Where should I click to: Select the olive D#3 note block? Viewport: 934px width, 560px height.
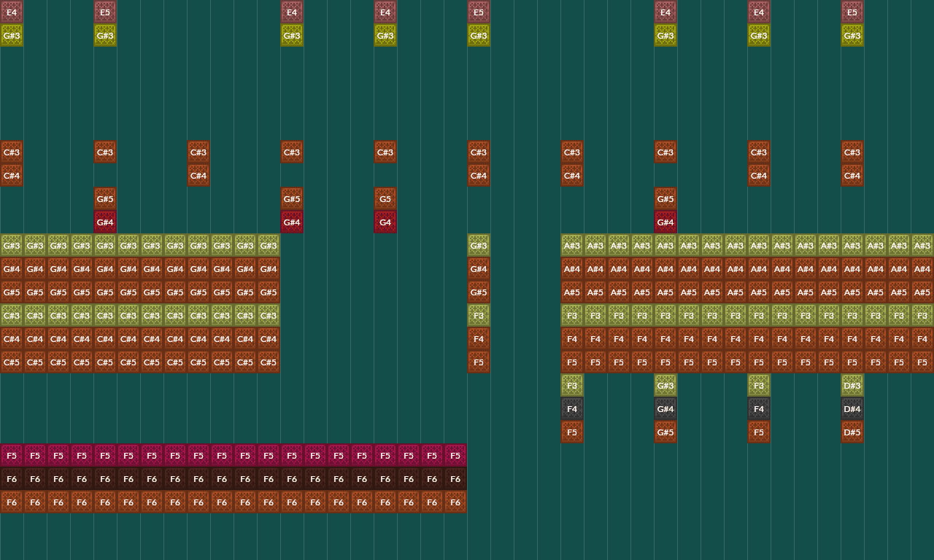point(852,385)
